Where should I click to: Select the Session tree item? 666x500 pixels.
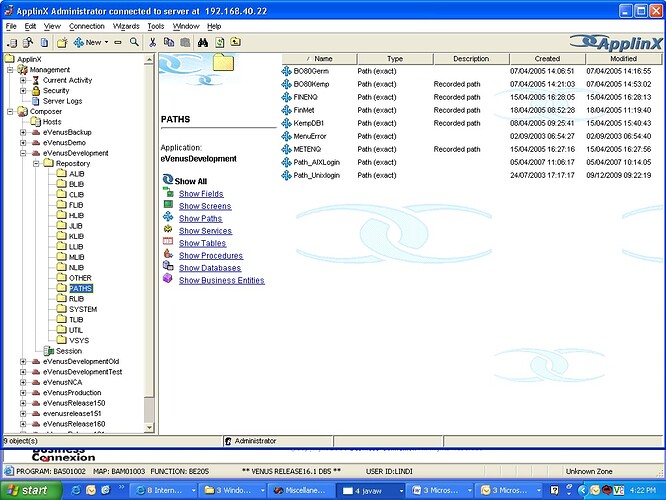69,351
